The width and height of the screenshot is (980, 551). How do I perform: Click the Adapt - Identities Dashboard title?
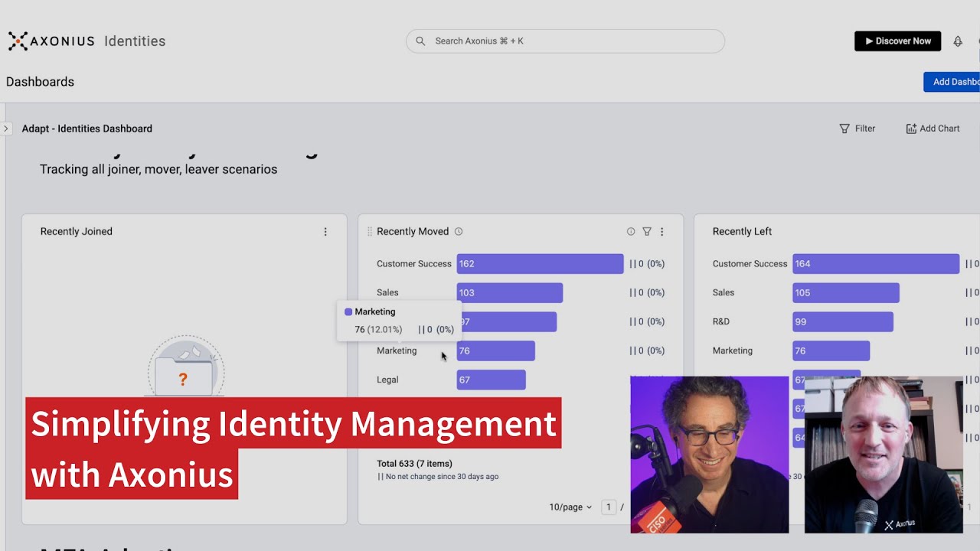(87, 129)
